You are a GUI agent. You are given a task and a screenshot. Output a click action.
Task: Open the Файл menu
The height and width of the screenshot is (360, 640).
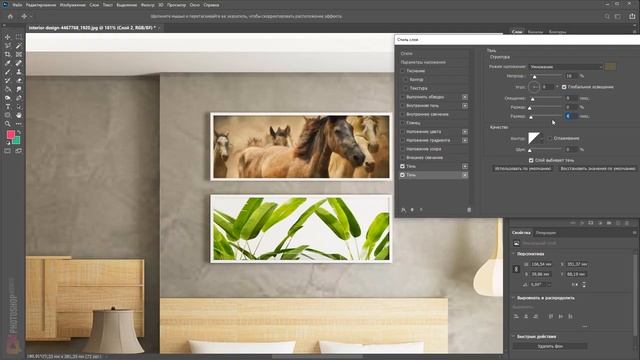(x=17, y=5)
